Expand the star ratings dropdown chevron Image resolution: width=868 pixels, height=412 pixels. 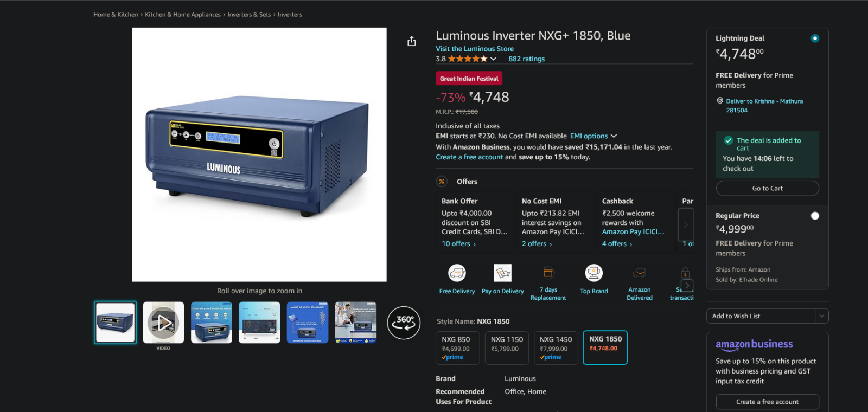(x=493, y=59)
